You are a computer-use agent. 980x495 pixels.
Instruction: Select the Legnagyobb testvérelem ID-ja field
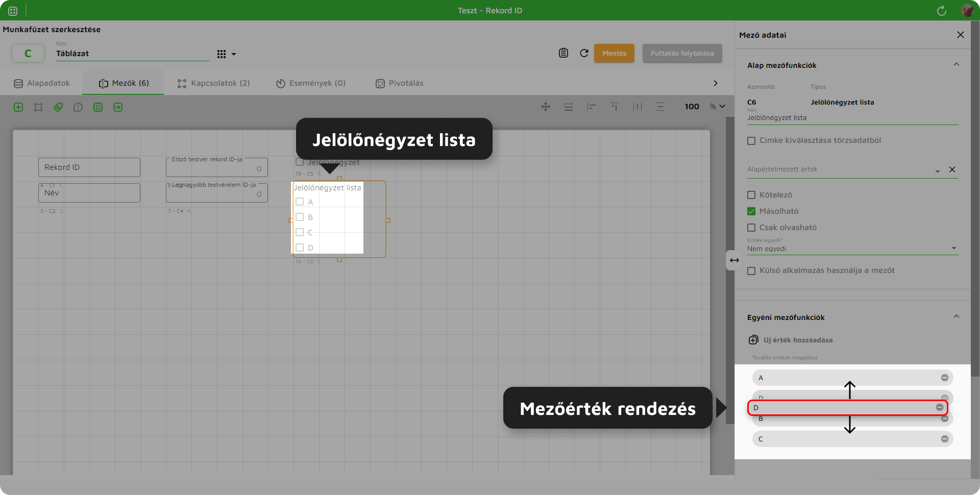(x=217, y=193)
